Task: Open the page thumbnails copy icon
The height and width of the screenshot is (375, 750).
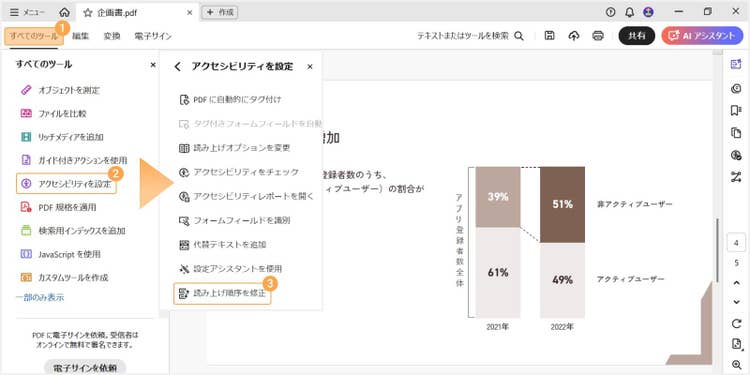Action: pos(736,133)
